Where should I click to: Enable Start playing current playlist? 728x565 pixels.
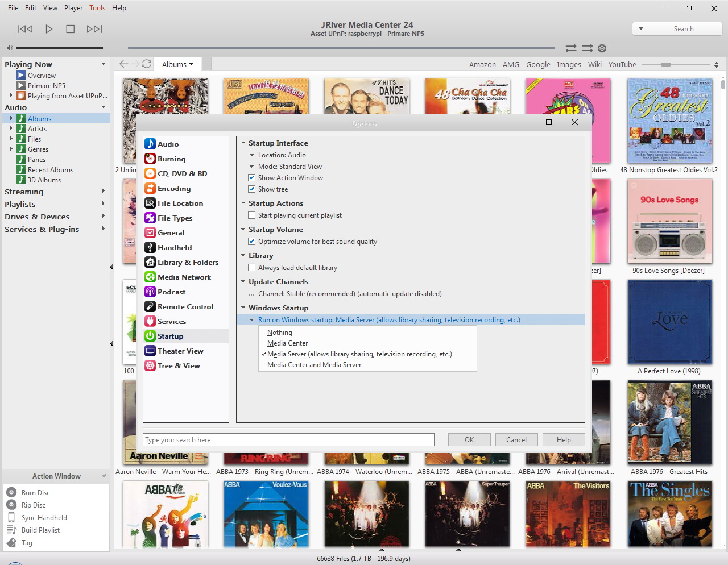pos(252,215)
